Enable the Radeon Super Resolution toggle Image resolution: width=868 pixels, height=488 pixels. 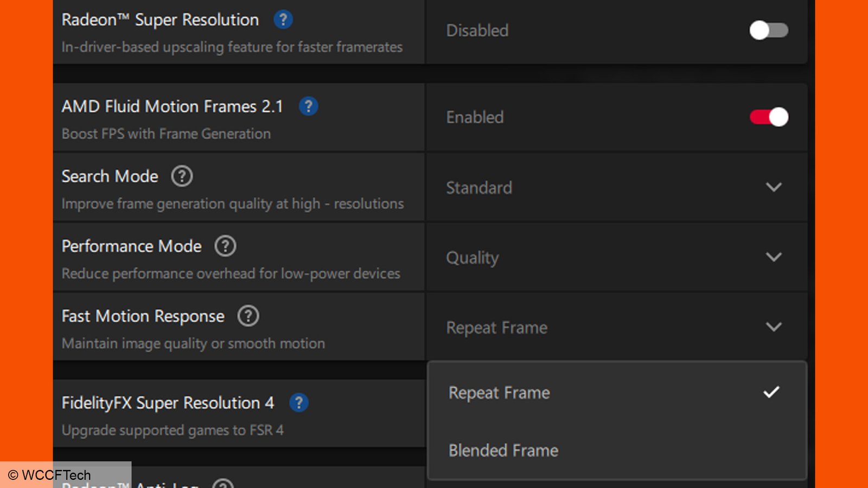(x=769, y=30)
